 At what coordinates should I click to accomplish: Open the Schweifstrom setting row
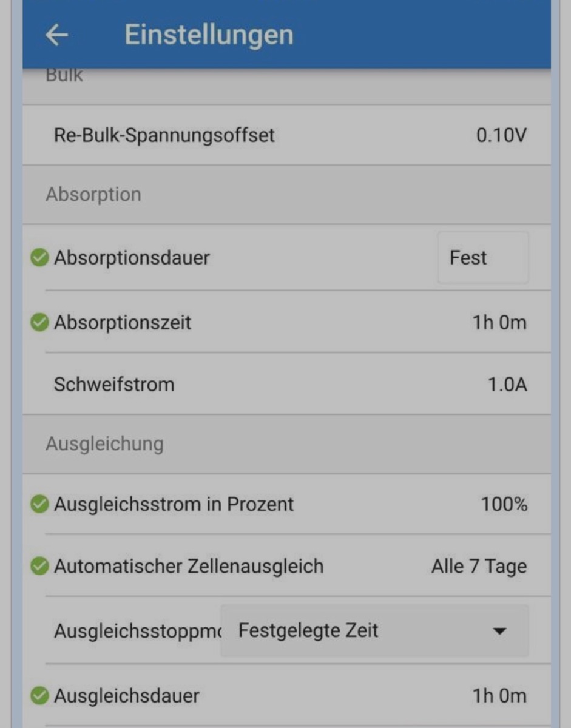pyautogui.click(x=114, y=385)
